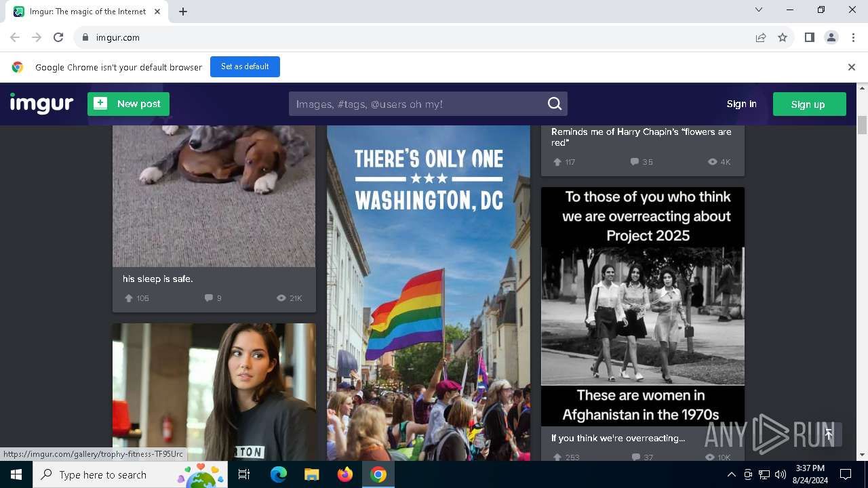Click the search magnifier icon
The height and width of the screenshot is (488, 868).
point(555,104)
